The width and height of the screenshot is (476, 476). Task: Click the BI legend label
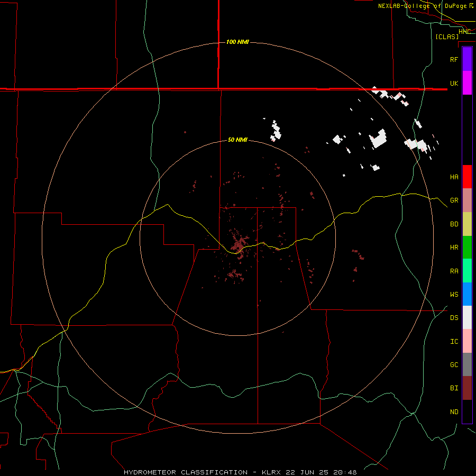454,388
